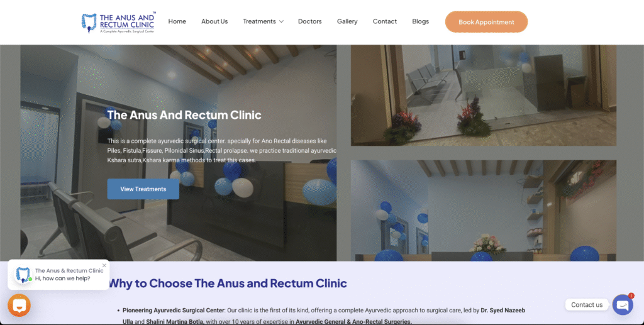Click the large clinic reception hero image

178,153
